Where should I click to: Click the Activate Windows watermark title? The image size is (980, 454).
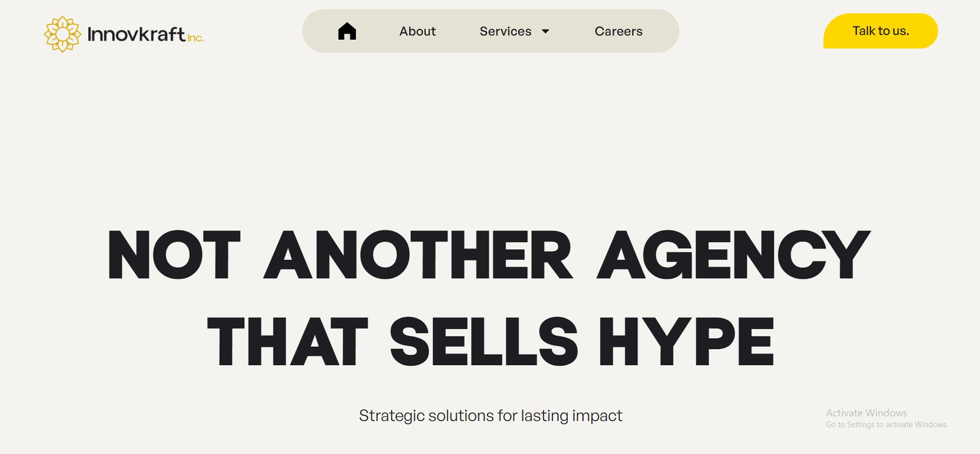(x=866, y=413)
